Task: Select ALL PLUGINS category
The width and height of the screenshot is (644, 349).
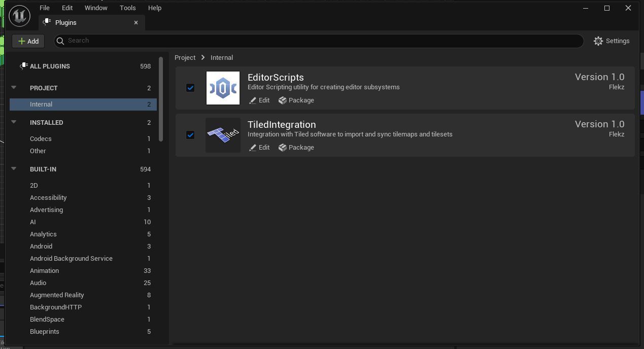Action: click(x=84, y=66)
